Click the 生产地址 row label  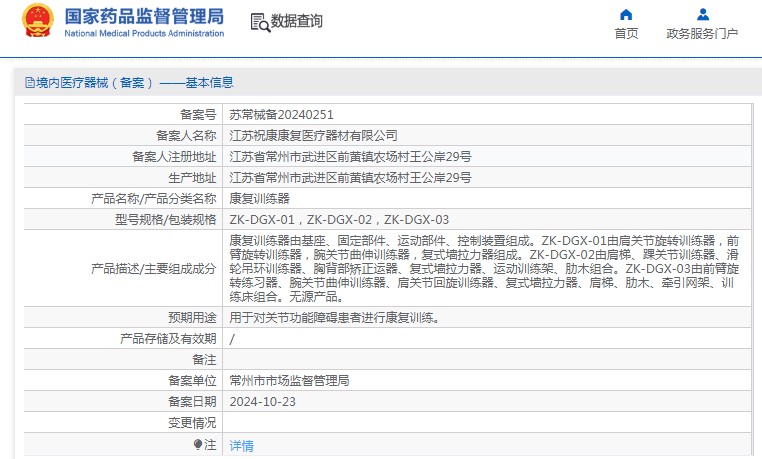click(192, 177)
